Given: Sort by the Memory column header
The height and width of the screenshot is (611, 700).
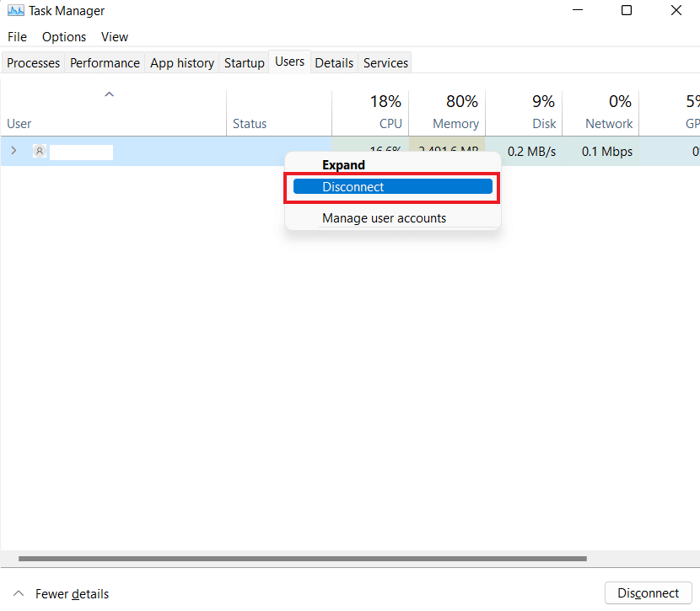Looking at the screenshot, I should click(x=447, y=113).
